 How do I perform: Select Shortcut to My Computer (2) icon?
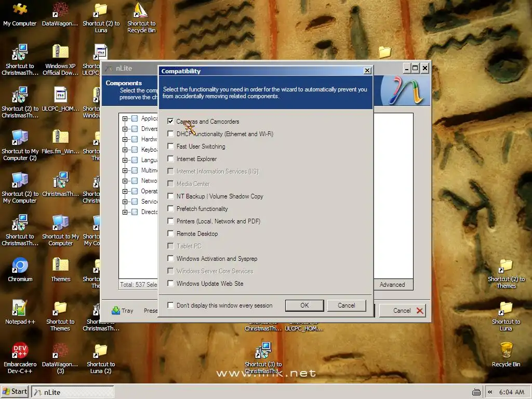tap(20, 145)
